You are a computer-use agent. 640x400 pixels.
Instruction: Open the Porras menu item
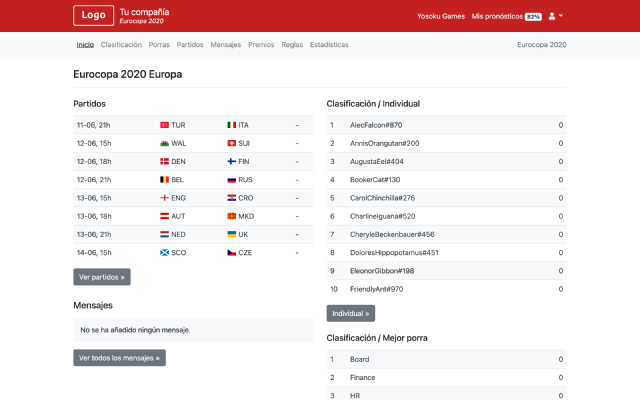(x=159, y=45)
